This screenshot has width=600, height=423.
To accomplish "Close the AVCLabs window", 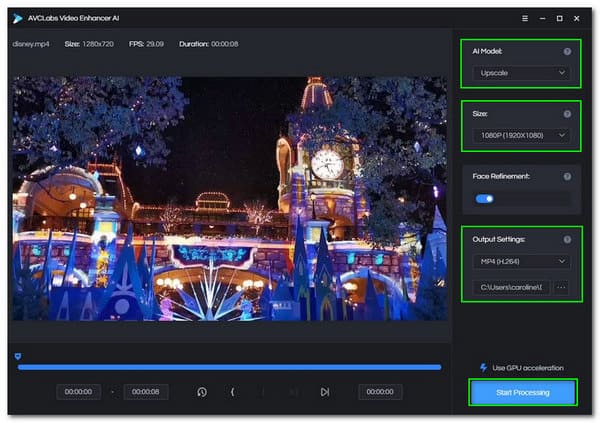I will click(577, 18).
